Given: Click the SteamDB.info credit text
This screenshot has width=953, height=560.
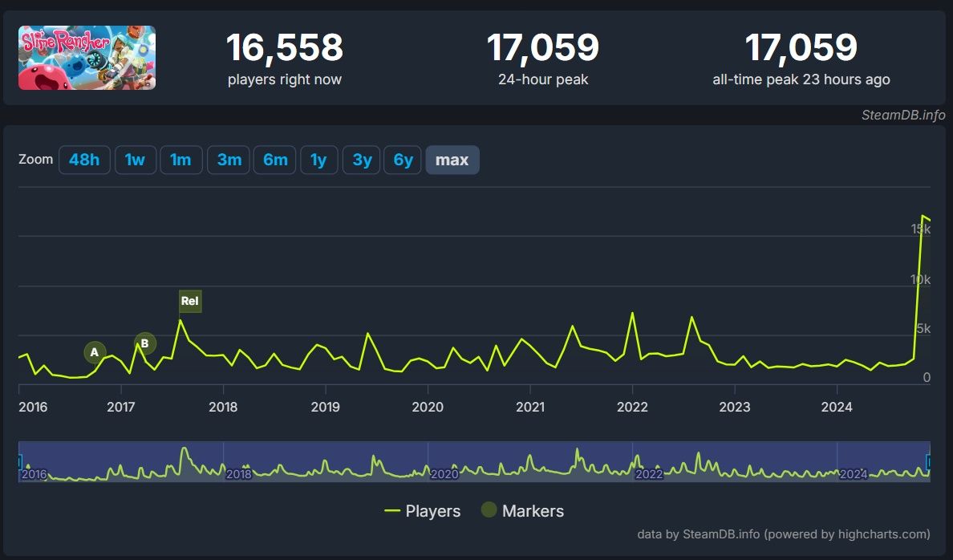Looking at the screenshot, I should click(903, 115).
